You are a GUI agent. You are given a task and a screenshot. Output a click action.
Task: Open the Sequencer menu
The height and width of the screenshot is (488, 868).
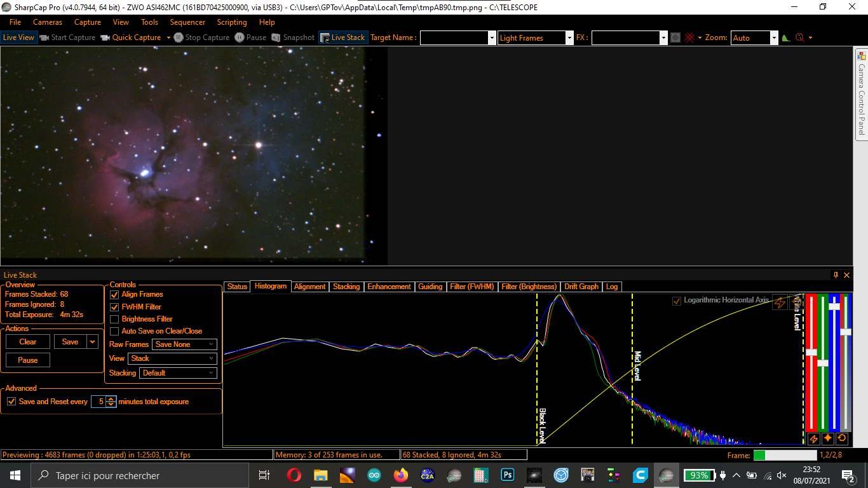click(x=187, y=22)
